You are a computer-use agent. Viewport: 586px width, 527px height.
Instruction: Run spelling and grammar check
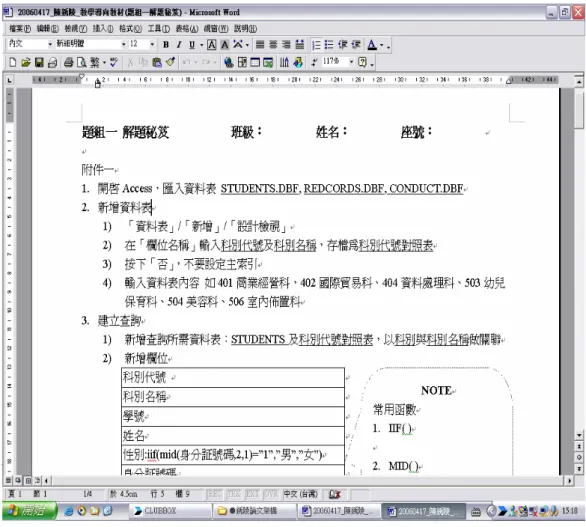[x=114, y=62]
